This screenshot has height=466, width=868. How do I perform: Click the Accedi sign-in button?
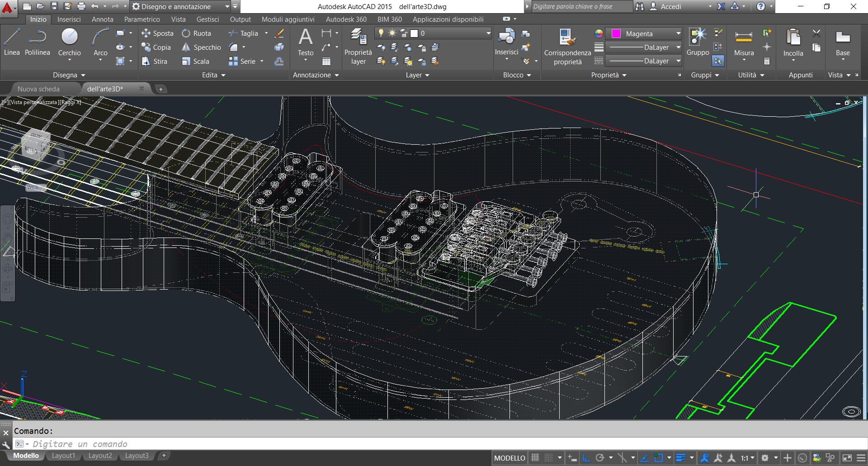pyautogui.click(x=670, y=7)
